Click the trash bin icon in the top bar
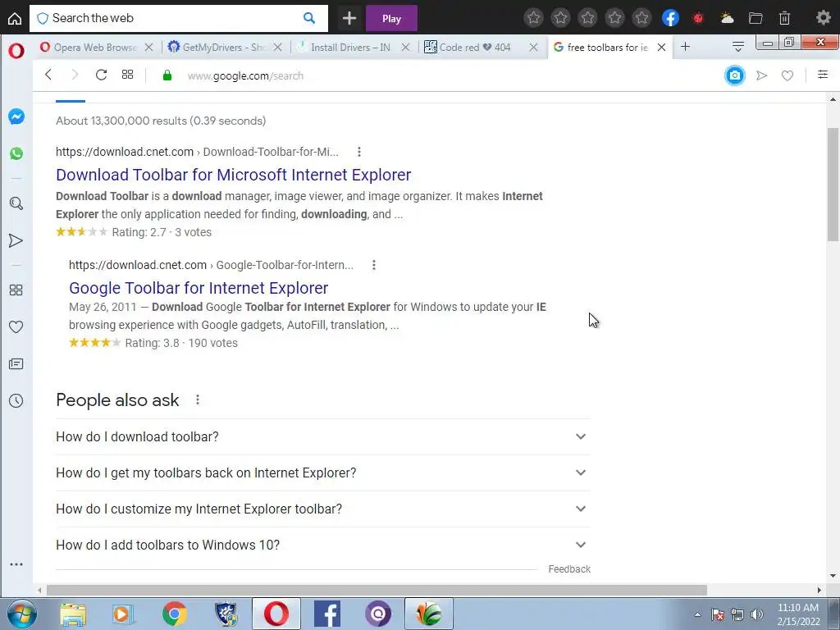 click(784, 18)
